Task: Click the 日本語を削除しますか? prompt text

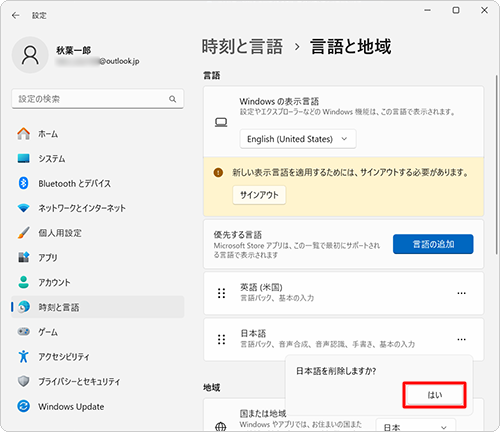Action: [336, 371]
